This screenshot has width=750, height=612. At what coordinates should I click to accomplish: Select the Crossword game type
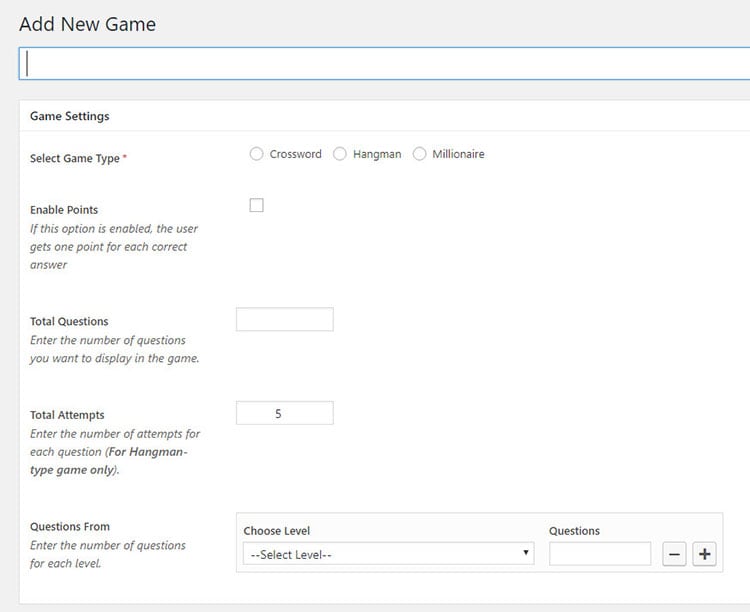point(257,154)
